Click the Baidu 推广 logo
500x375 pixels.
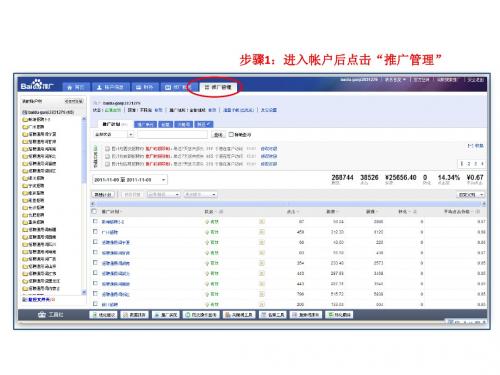click(37, 85)
